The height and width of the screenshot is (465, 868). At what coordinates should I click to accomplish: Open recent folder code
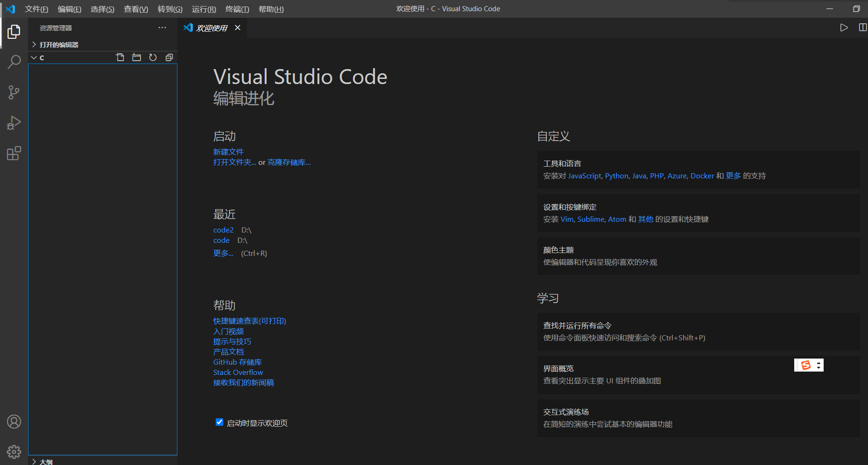pyautogui.click(x=221, y=240)
